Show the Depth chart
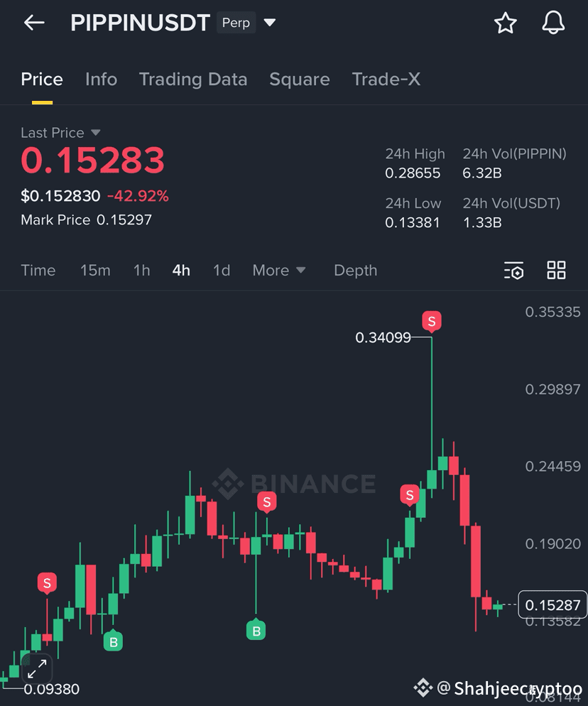This screenshot has width=588, height=706. (x=356, y=270)
